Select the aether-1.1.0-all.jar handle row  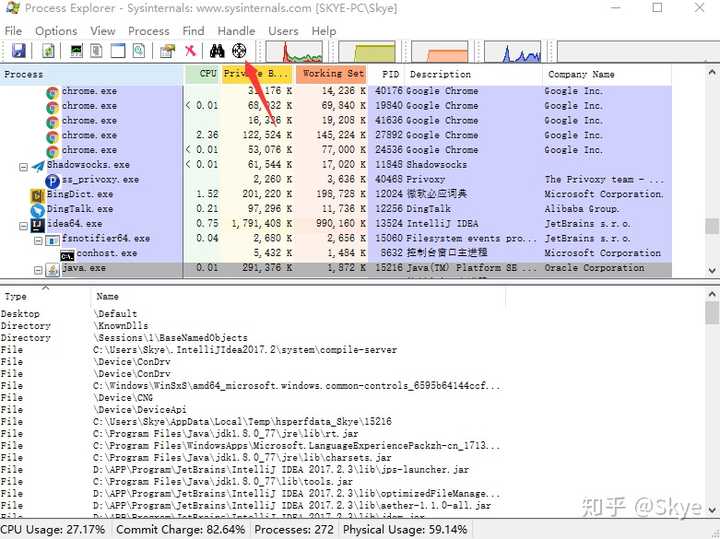[253, 505]
